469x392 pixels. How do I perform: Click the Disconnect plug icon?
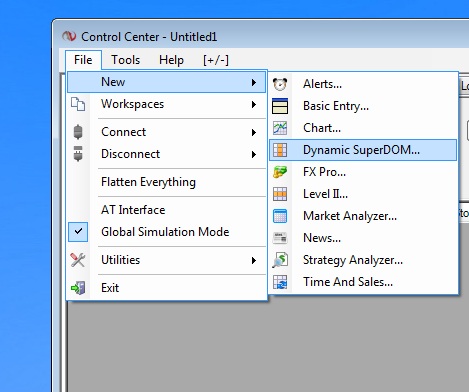pos(78,154)
